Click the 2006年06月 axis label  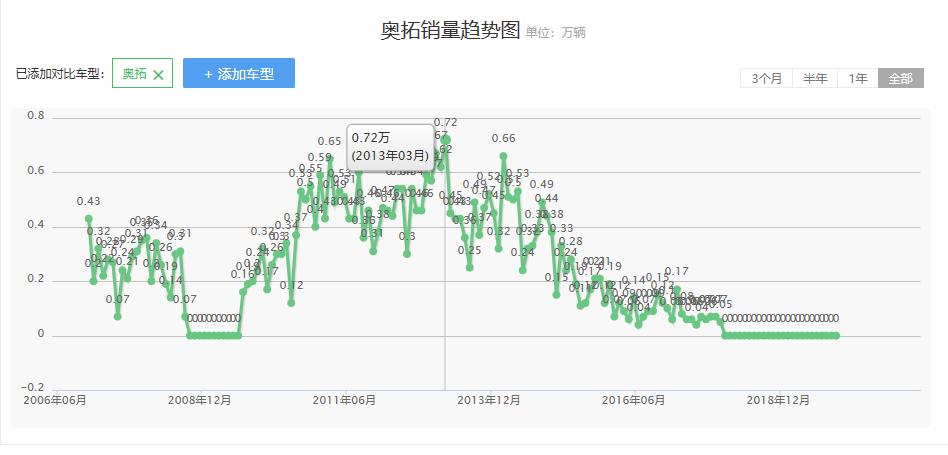pos(55,400)
